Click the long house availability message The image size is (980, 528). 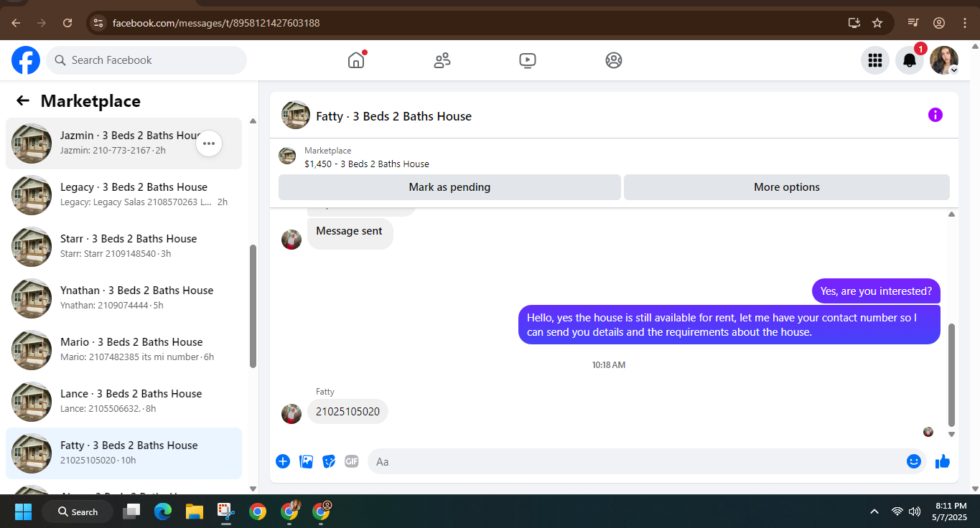coord(729,325)
